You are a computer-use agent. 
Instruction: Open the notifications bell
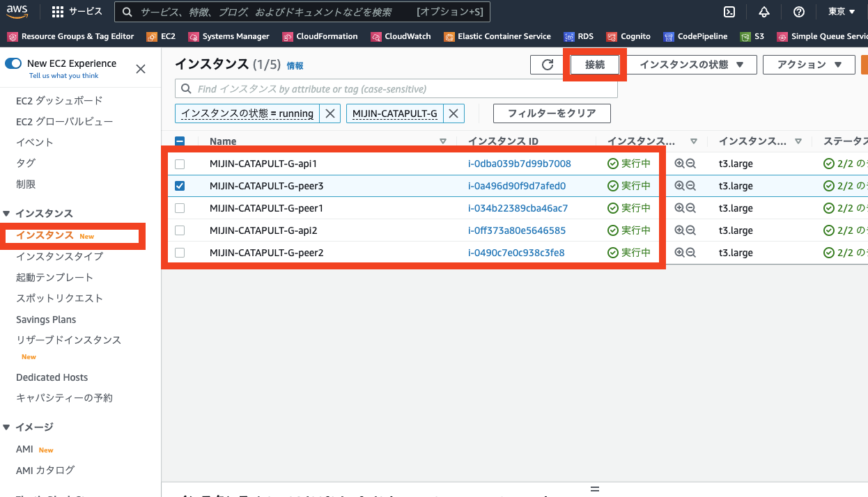764,12
